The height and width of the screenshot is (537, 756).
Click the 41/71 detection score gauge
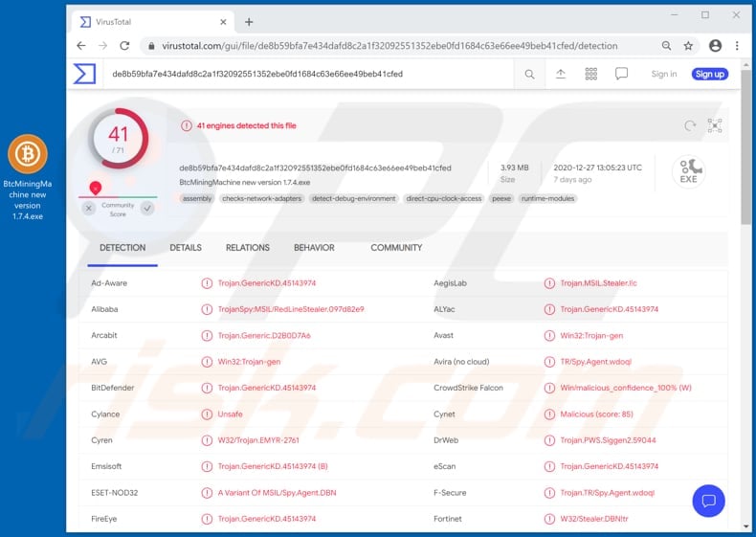(x=118, y=139)
